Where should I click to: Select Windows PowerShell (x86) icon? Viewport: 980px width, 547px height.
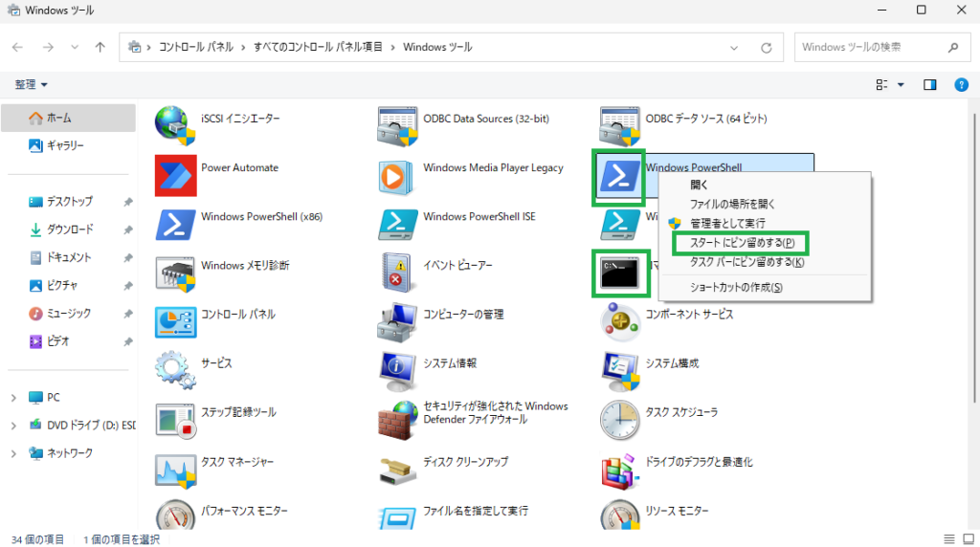pos(175,225)
